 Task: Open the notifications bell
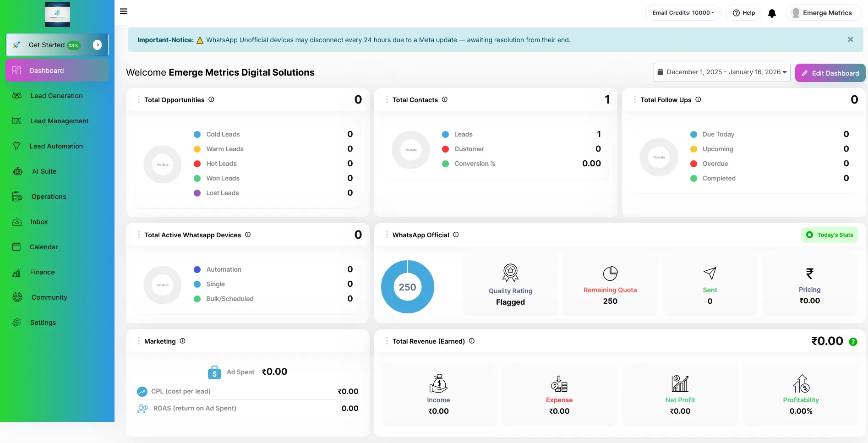[x=772, y=13]
